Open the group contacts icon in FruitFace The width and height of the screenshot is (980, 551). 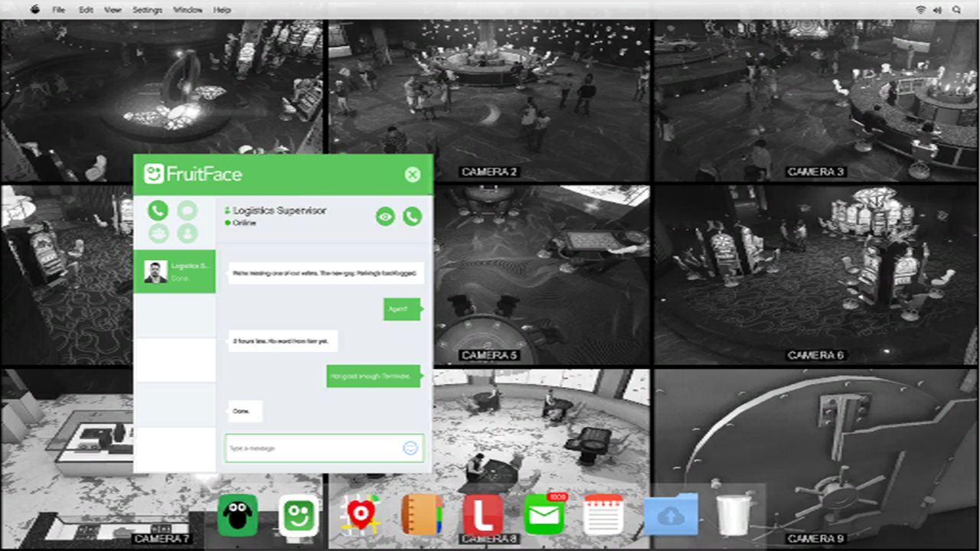pos(158,233)
